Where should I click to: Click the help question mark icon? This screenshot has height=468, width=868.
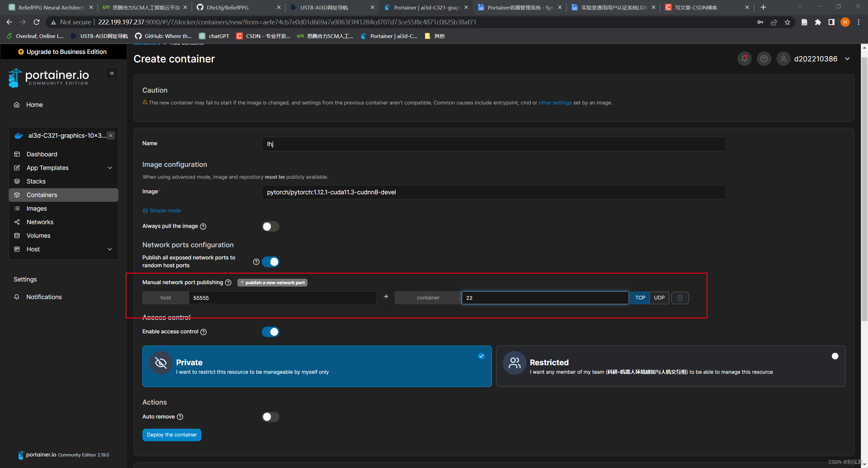pos(764,59)
